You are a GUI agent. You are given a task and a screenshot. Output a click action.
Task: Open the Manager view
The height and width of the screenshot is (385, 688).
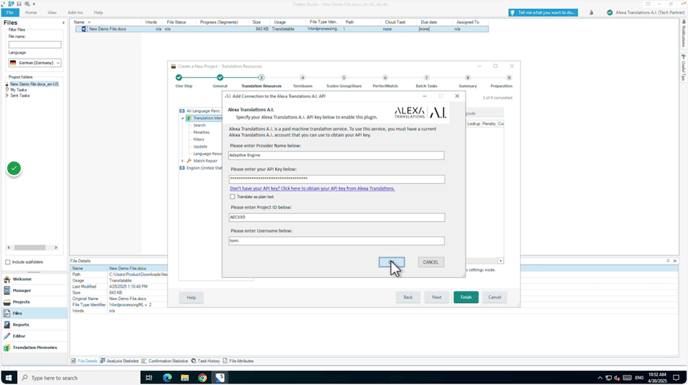pyautogui.click(x=34, y=291)
